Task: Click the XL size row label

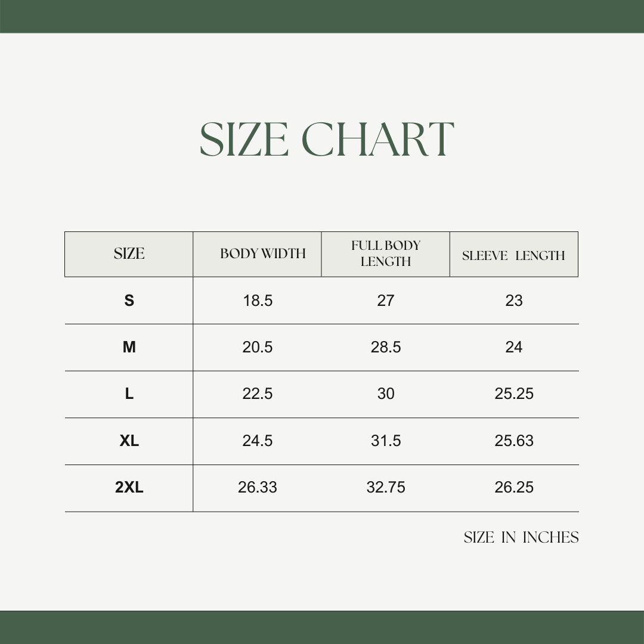Action: 129,441
